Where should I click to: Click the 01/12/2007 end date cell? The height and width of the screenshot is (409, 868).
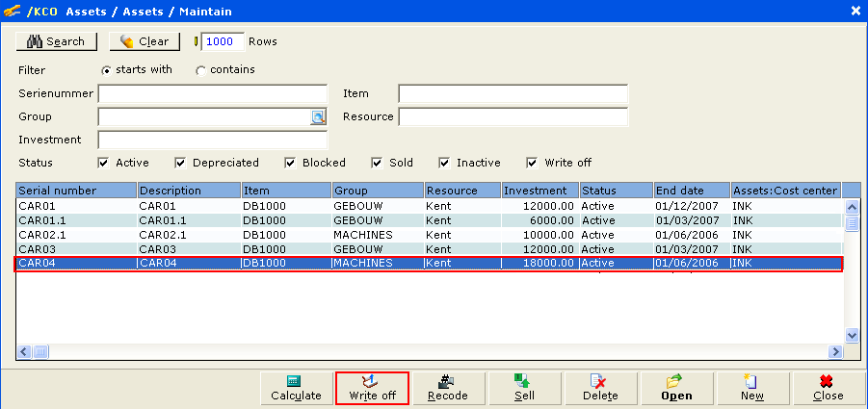[x=692, y=206]
